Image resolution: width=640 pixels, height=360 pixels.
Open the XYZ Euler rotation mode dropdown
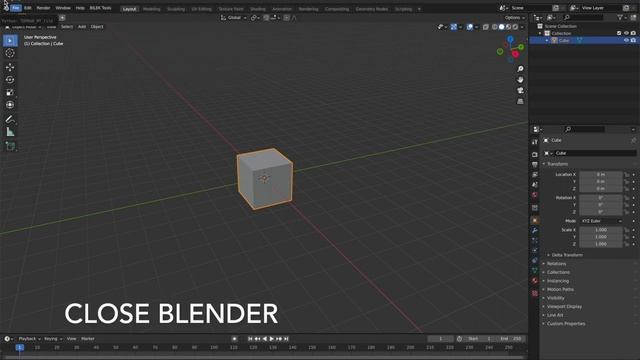pyautogui.click(x=601, y=221)
